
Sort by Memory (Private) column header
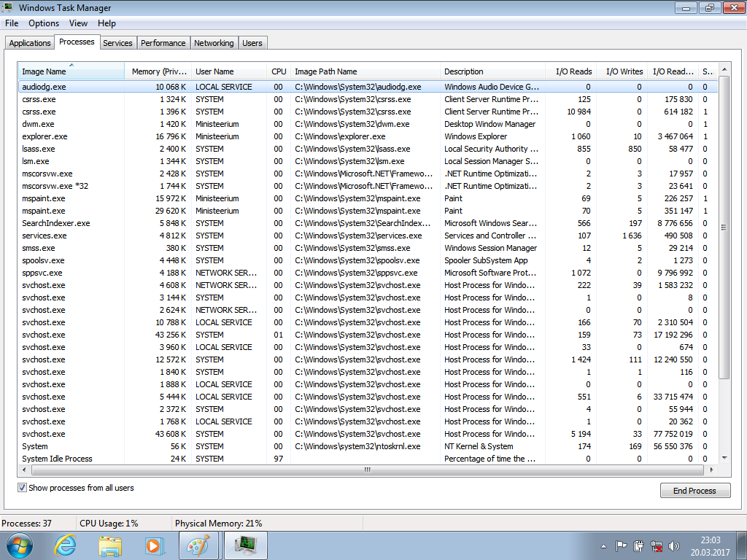coord(158,71)
